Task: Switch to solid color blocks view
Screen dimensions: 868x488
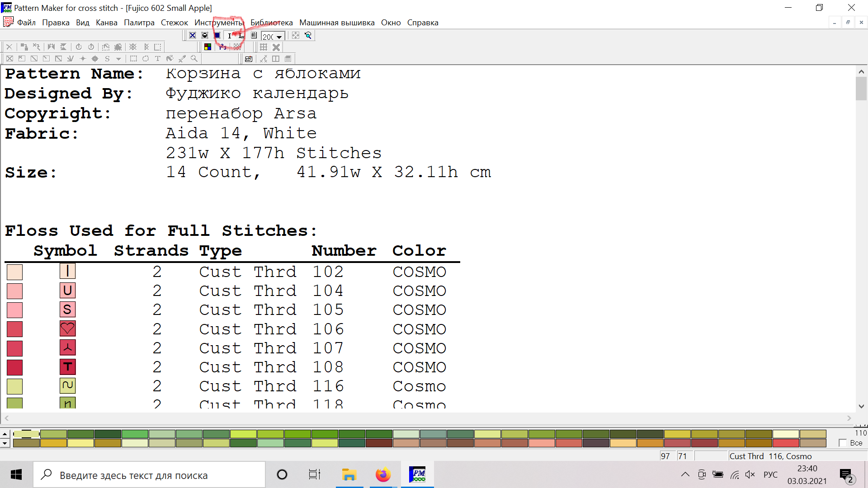Action: pyautogui.click(x=217, y=35)
